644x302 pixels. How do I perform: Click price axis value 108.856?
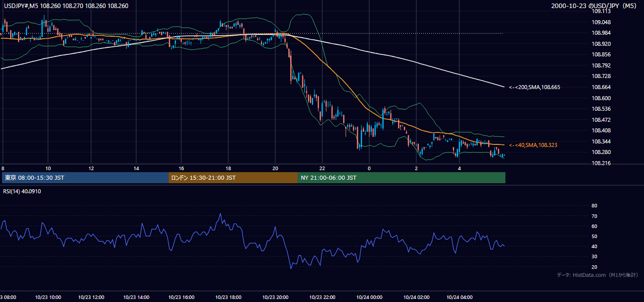click(601, 55)
